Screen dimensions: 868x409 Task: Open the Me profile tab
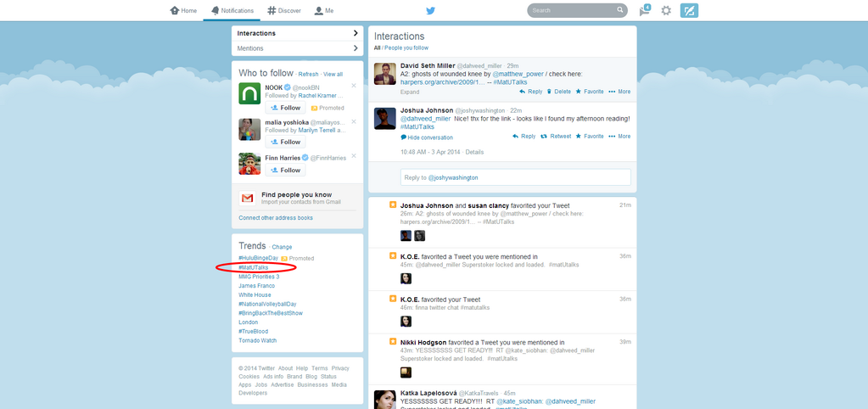324,10
